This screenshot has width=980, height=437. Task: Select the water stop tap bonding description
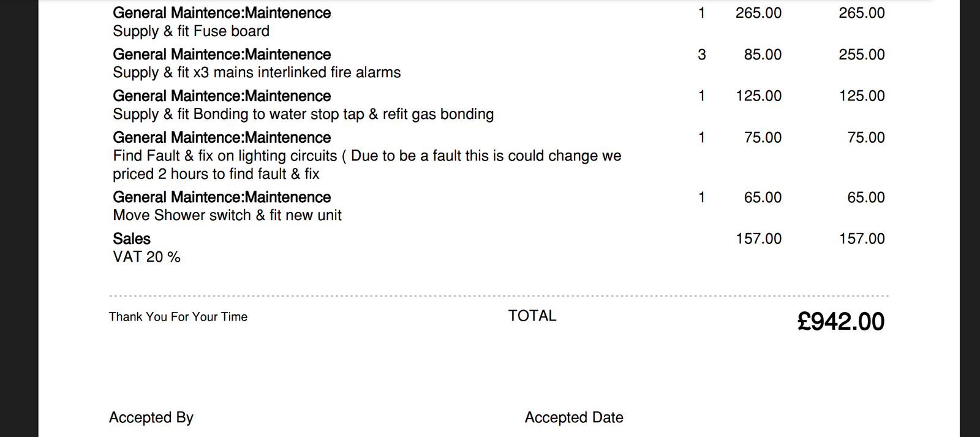click(x=303, y=114)
